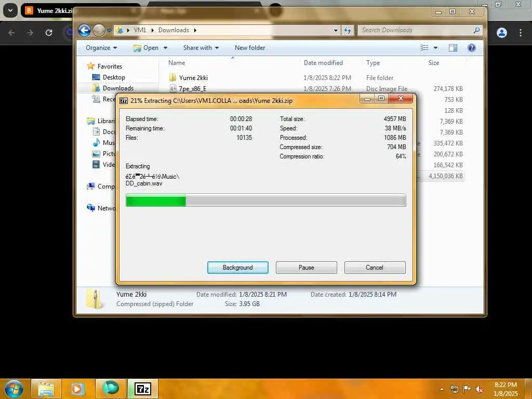Cancel the extraction in 7-Zip dialog
532x399 pixels.
point(375,268)
